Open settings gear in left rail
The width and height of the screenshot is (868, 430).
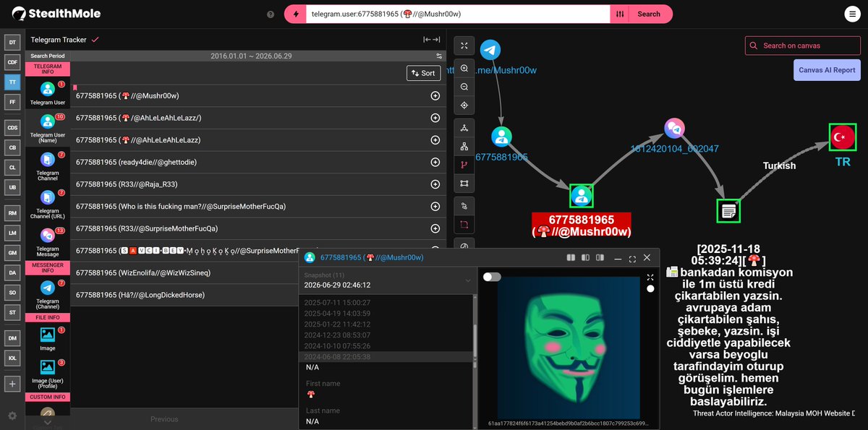(12, 416)
